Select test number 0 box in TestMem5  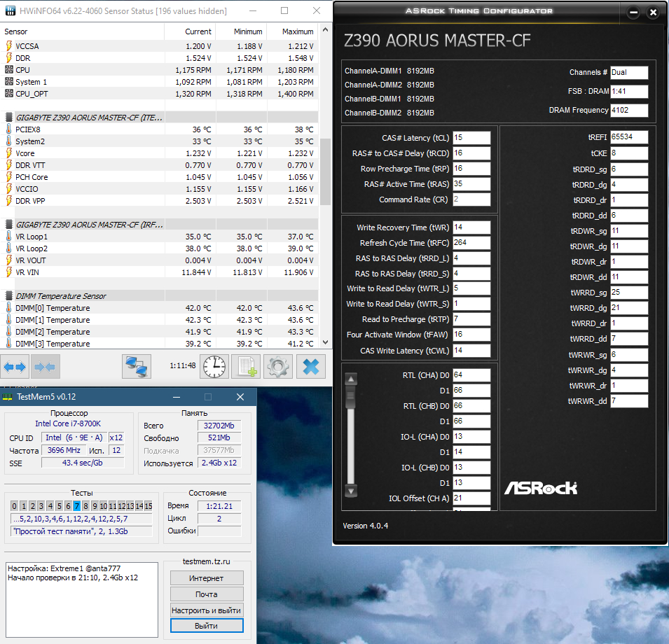[x=14, y=506]
